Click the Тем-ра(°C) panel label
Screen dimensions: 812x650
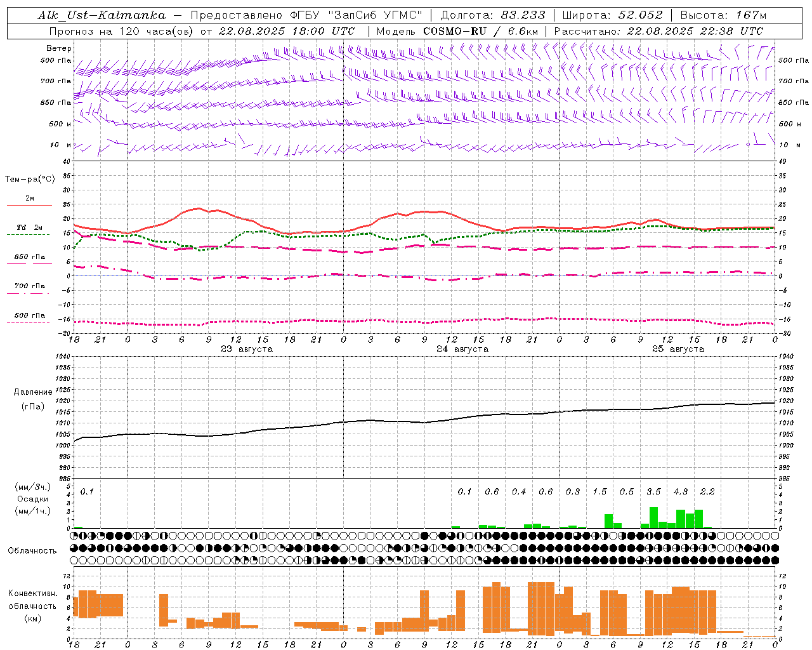30,180
